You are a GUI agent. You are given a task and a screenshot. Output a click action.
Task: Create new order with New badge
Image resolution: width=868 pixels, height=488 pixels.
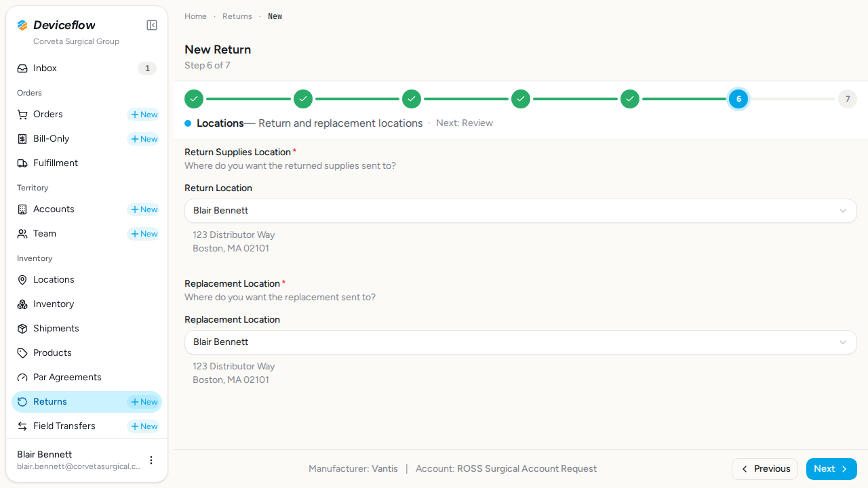(144, 115)
